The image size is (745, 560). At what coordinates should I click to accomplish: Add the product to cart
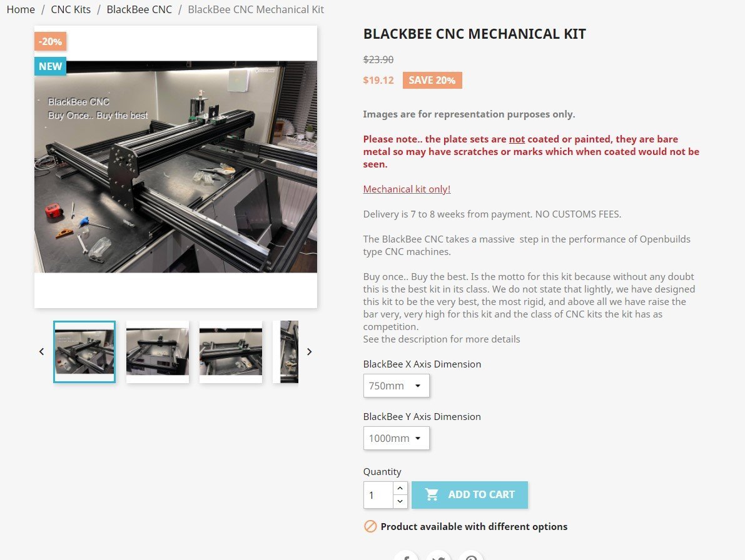click(469, 494)
